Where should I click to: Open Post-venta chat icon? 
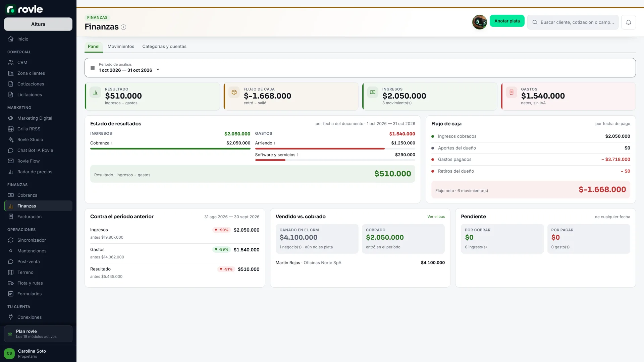click(x=11, y=261)
